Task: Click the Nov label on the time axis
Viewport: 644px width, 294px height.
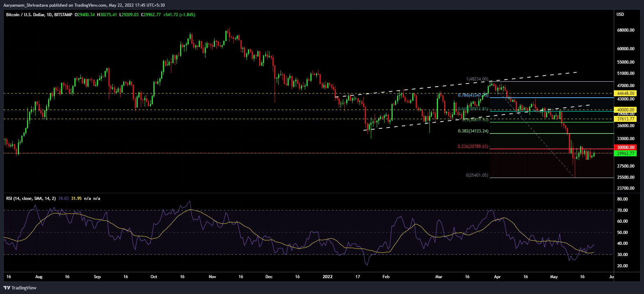Action: (212, 277)
